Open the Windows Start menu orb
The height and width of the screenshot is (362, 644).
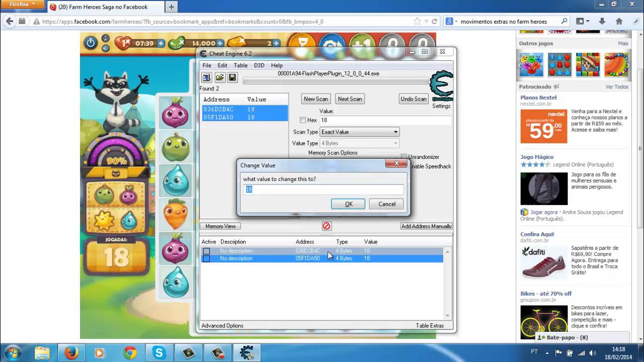(12, 352)
